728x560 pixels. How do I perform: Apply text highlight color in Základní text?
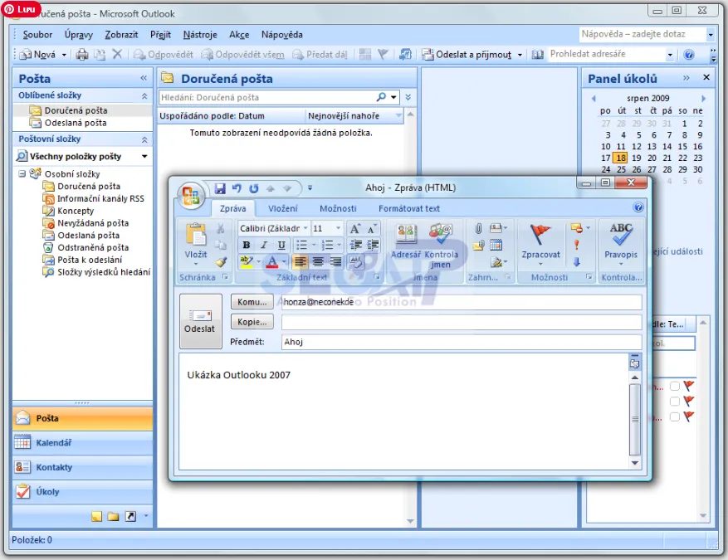pyautogui.click(x=247, y=261)
